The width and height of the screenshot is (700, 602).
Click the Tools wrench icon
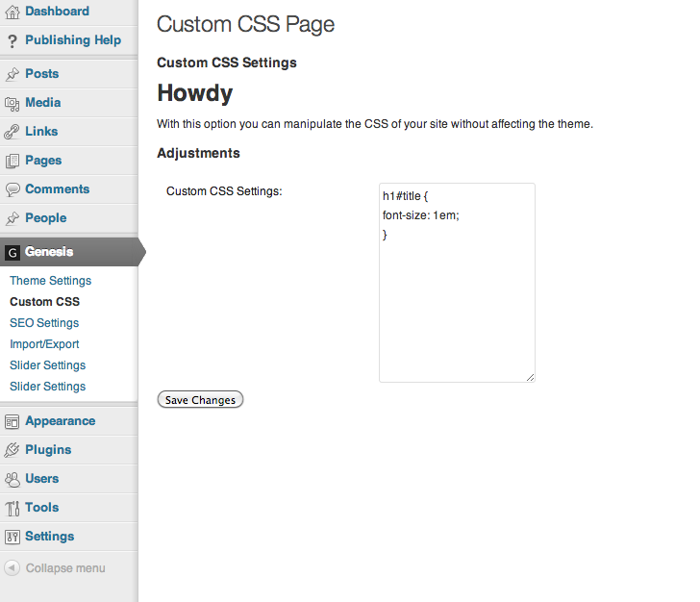12,508
